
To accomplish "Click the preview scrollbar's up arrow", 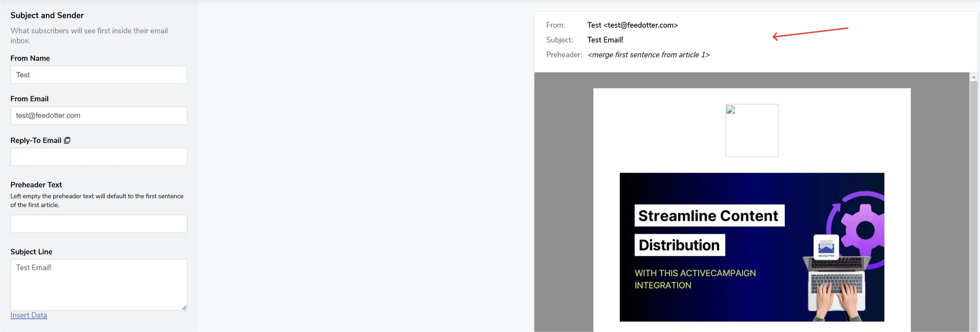I will click(x=974, y=77).
